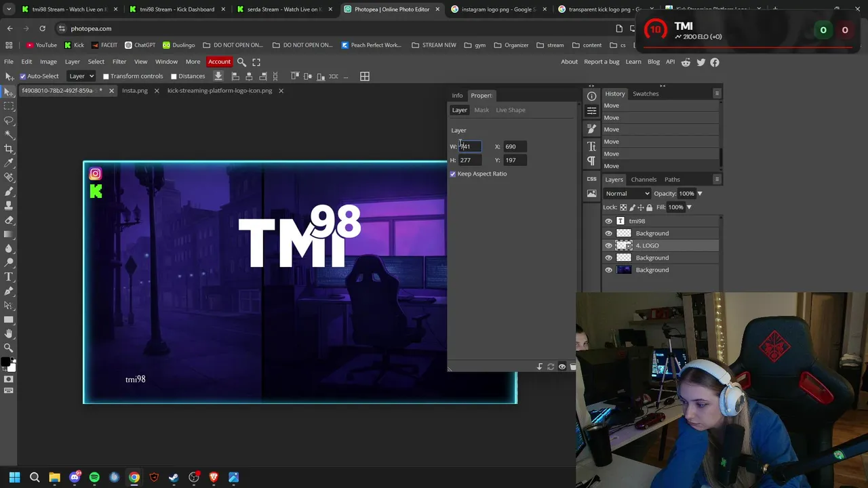868x488 pixels.
Task: Enable the Distances checkbox
Action: [174, 77]
